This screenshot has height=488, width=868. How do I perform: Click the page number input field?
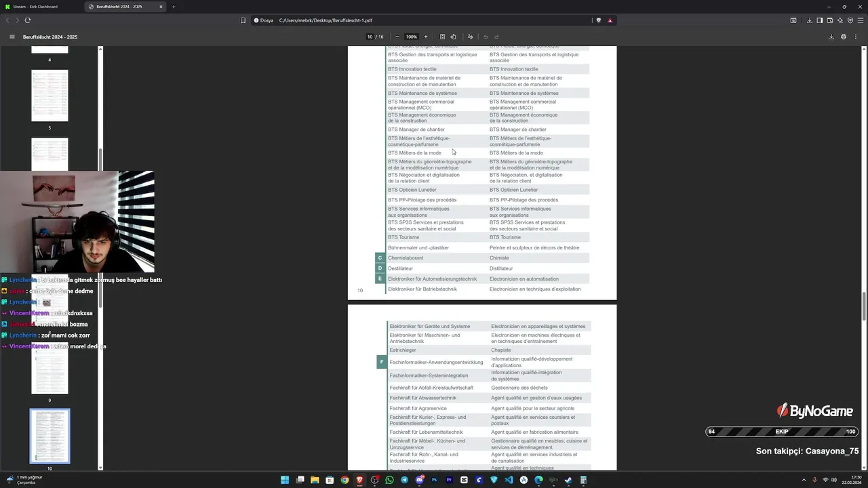[370, 37]
